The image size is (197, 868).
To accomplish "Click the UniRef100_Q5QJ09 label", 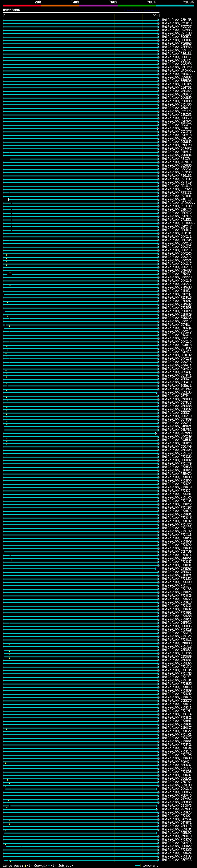I will coord(176,446).
